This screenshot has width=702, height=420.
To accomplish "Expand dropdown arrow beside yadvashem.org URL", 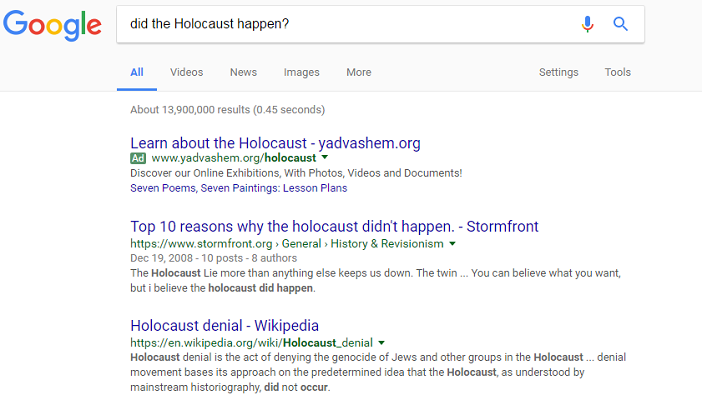I will click(x=325, y=157).
